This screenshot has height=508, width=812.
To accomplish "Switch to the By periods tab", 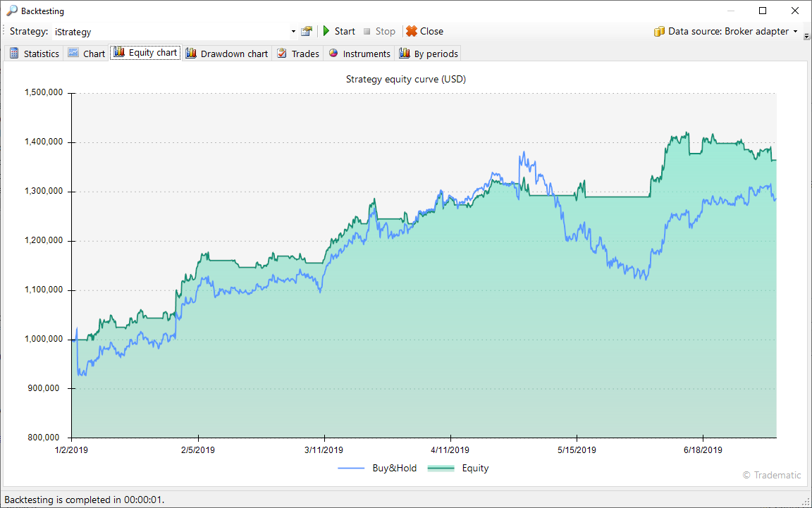I will pos(435,54).
